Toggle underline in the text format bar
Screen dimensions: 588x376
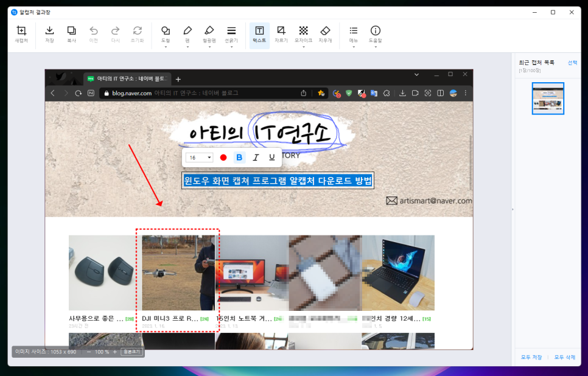point(272,158)
